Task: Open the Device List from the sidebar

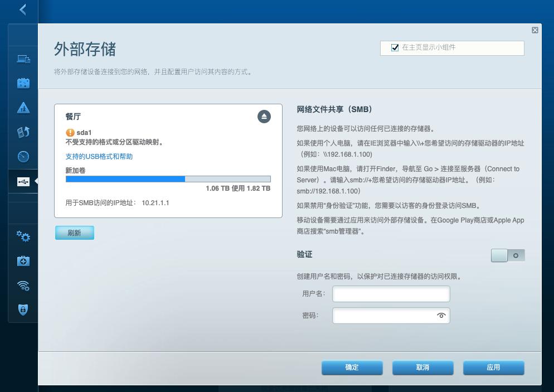Action: coord(23,58)
